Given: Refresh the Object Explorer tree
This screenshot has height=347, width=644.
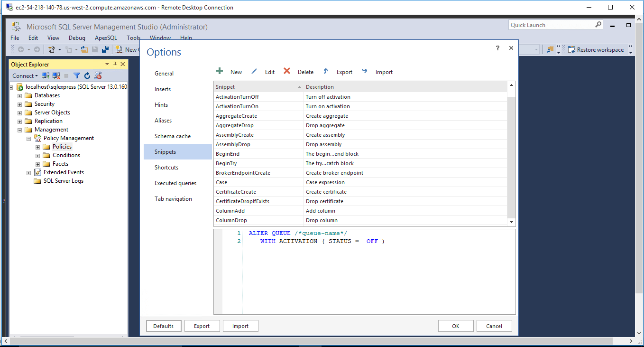Looking at the screenshot, I should [87, 75].
